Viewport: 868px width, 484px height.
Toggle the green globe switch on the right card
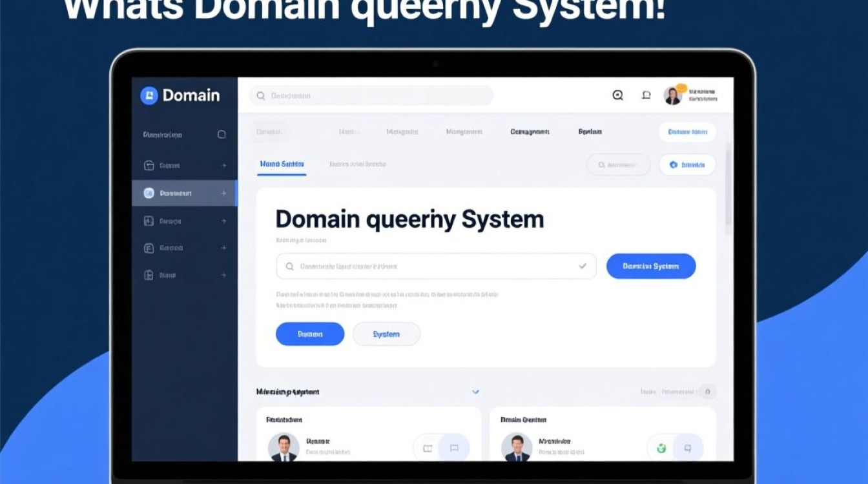661,448
